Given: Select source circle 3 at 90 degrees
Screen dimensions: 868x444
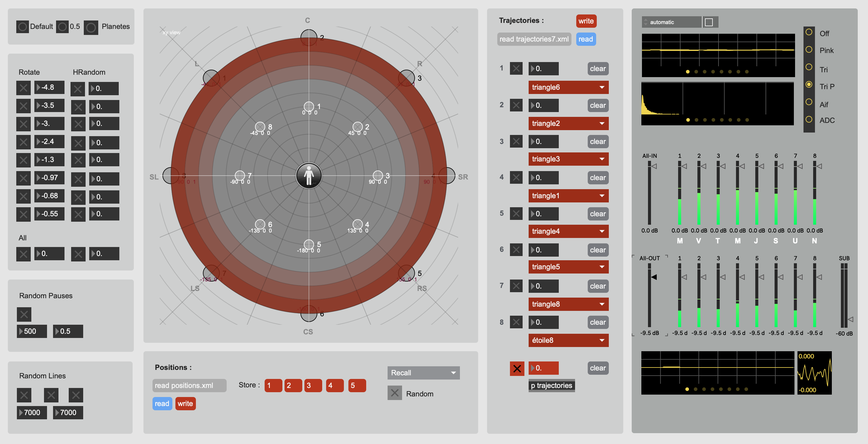Looking at the screenshot, I should [378, 175].
